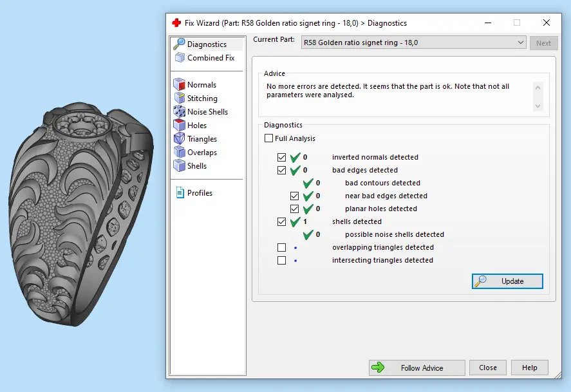The height and width of the screenshot is (392, 571).
Task: Enable the Full Analysis checkbox
Action: tap(268, 138)
